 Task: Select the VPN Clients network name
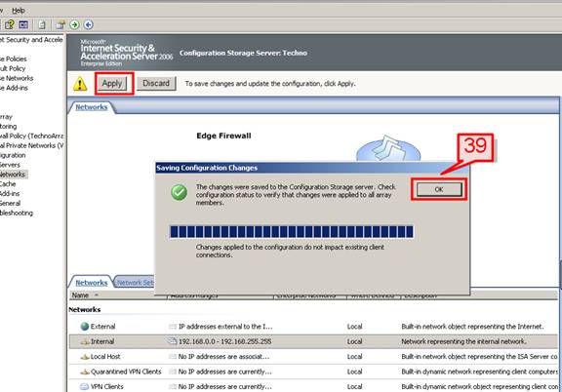click(106, 386)
